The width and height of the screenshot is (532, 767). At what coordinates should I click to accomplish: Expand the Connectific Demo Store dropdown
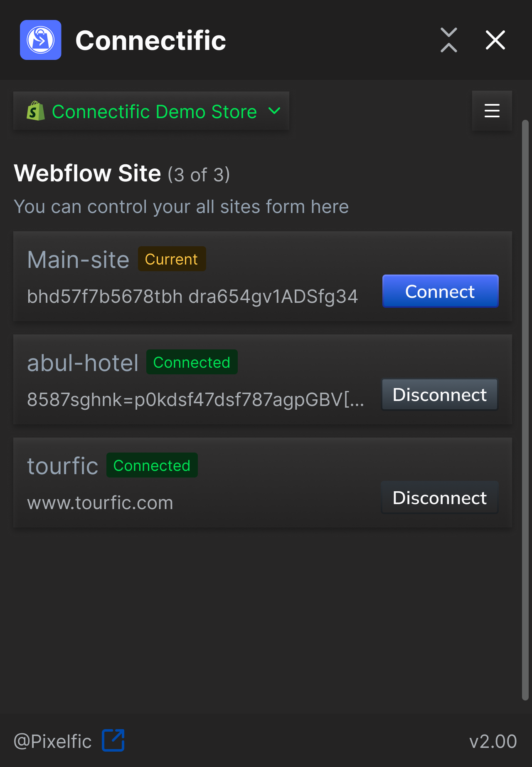[x=151, y=111]
